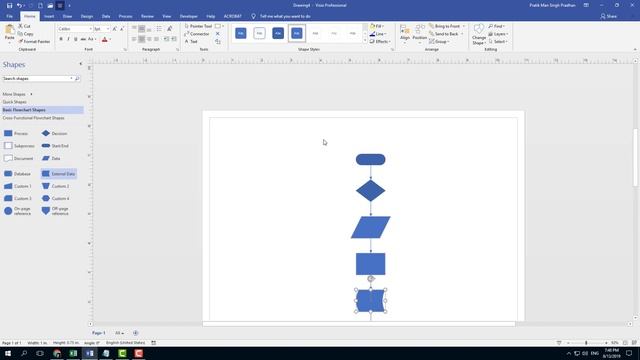Apply the white outlined shape style swatch
The width and height of the screenshot is (640, 360).
click(x=259, y=33)
